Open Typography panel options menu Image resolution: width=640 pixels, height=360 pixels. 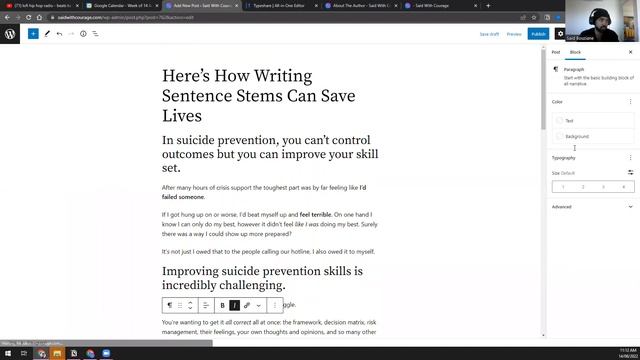pyautogui.click(x=630, y=158)
